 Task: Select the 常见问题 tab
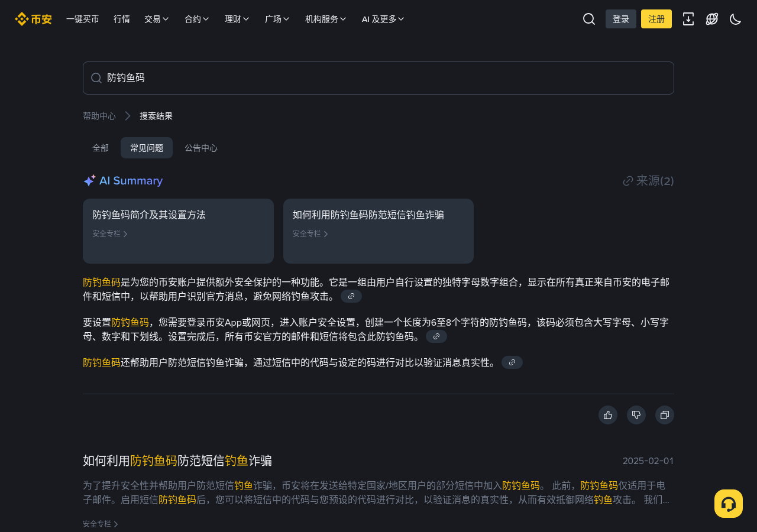point(147,148)
